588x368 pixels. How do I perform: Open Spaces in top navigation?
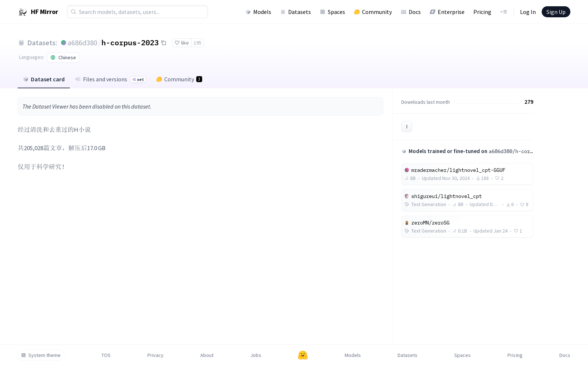click(332, 12)
